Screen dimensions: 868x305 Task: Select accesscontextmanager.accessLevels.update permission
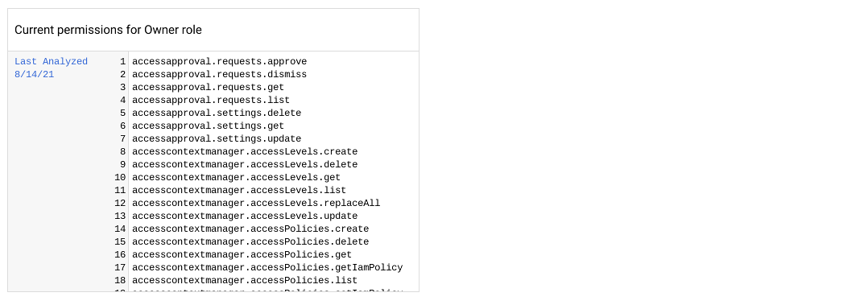[245, 216]
